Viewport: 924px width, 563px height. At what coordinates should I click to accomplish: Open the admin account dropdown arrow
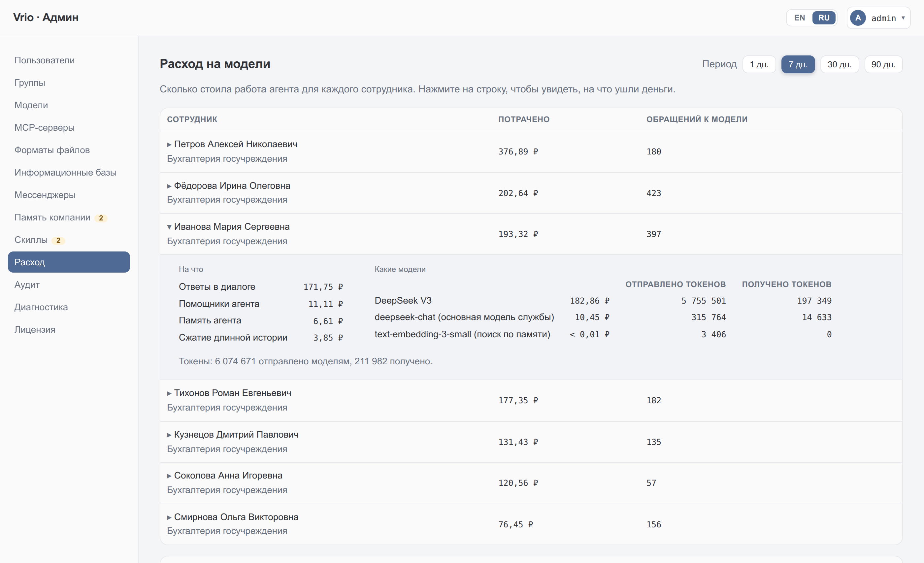pos(904,18)
